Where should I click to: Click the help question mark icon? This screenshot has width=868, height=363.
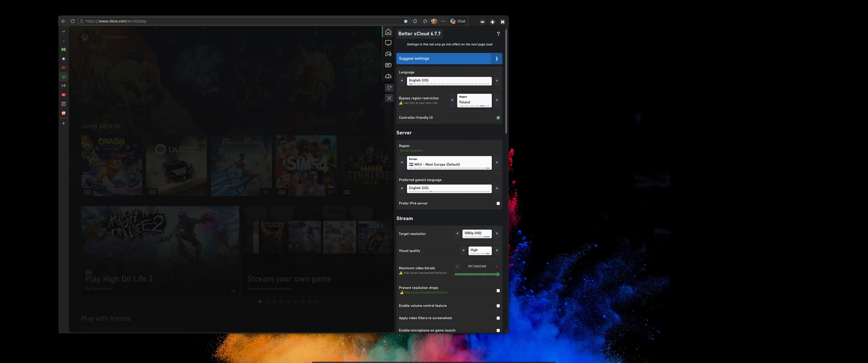coord(498,34)
